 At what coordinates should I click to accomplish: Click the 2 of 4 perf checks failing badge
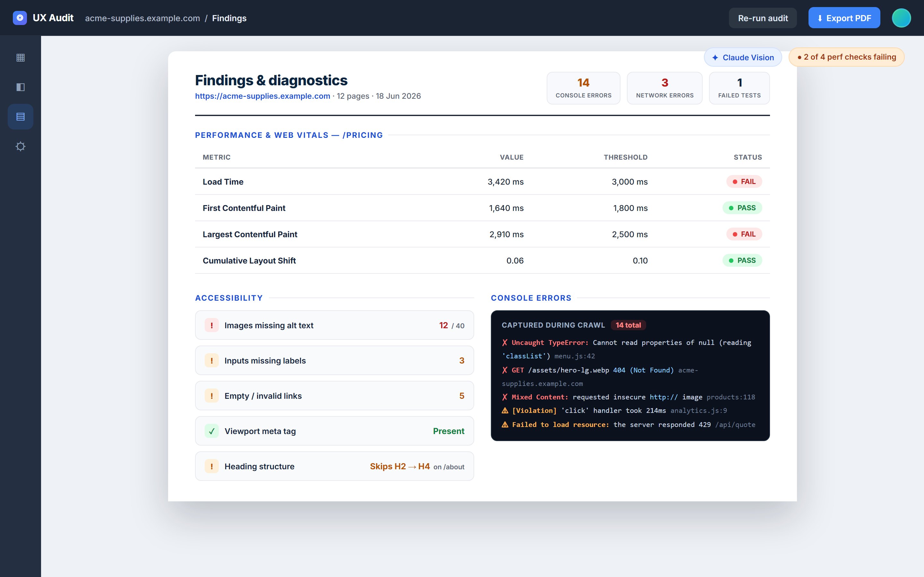coord(846,57)
